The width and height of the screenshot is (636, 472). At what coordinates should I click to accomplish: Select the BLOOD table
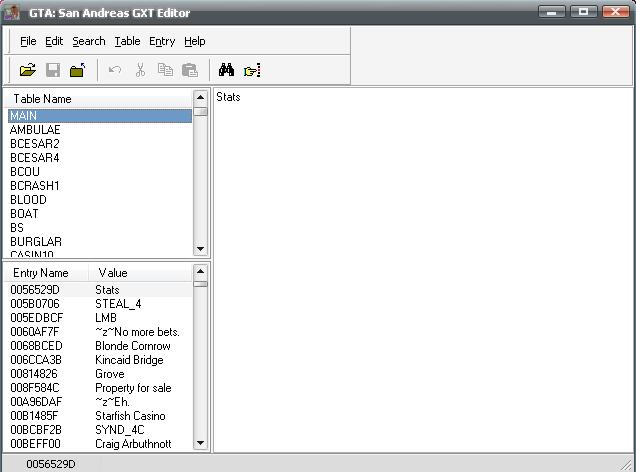(x=100, y=200)
